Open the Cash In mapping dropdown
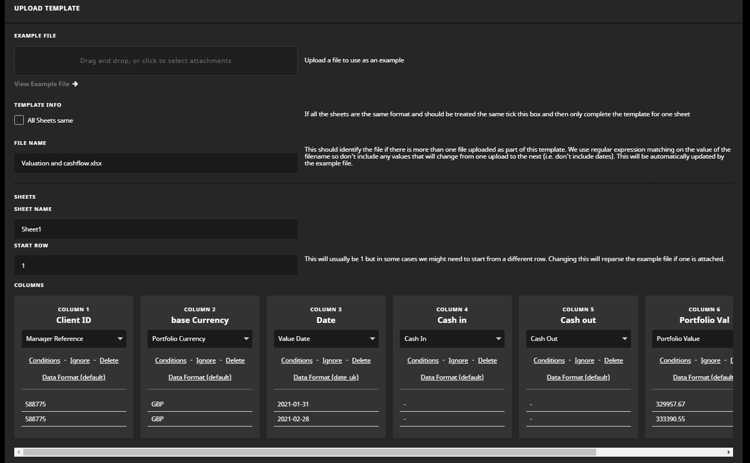750x463 pixels. point(452,339)
